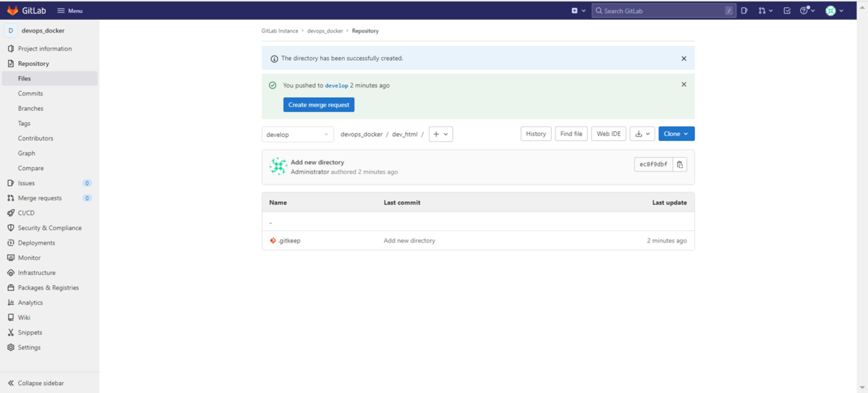Open merge requests icon dropdown in top bar

(765, 11)
